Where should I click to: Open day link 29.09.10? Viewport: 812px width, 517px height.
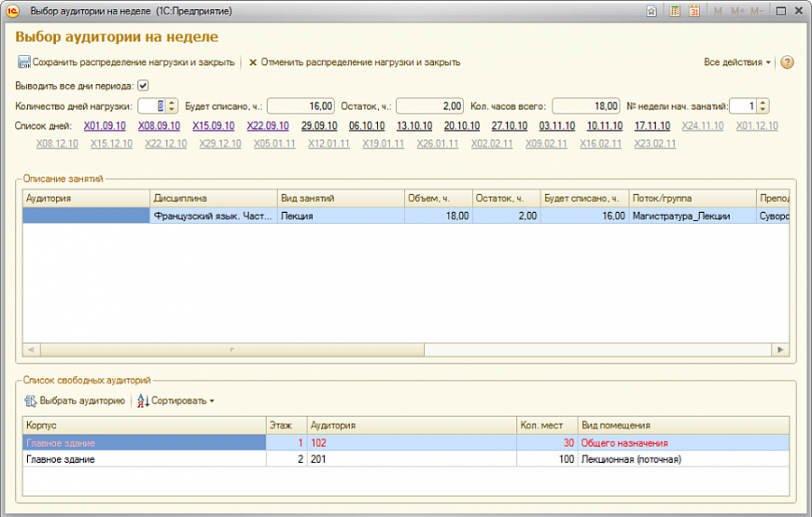(319, 126)
